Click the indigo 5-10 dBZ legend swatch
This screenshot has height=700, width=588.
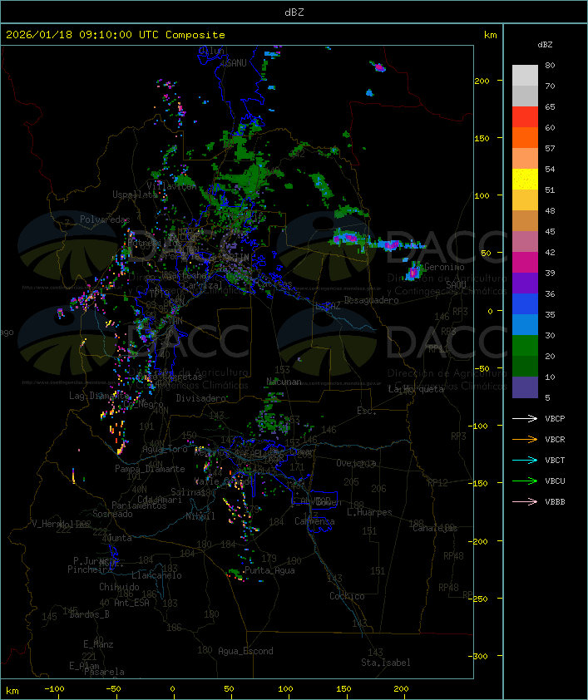point(525,387)
